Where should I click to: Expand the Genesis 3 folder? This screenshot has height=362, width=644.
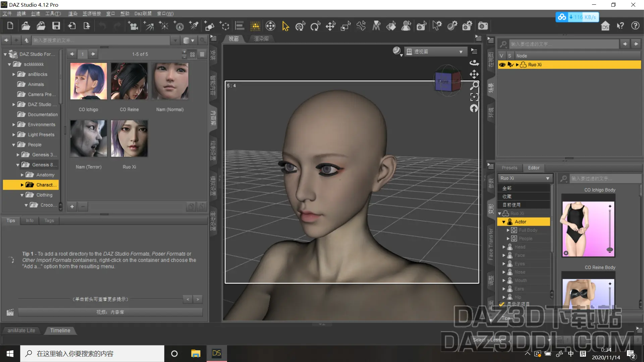point(18,155)
